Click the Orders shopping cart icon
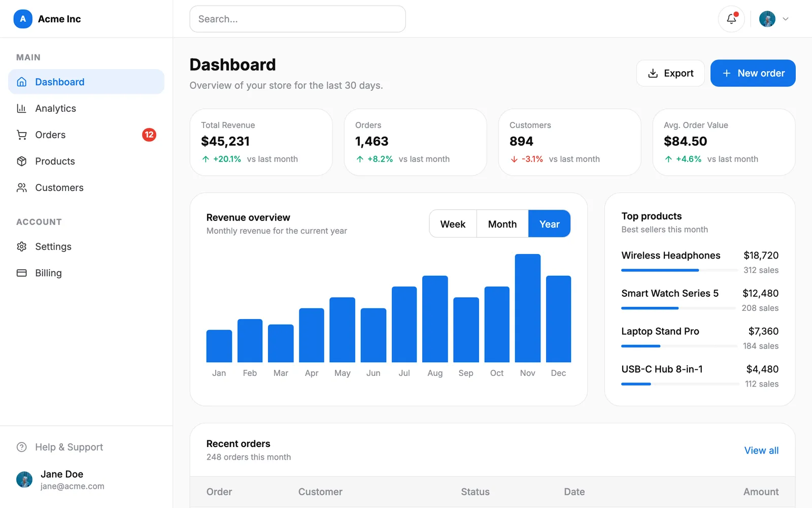 (22, 135)
